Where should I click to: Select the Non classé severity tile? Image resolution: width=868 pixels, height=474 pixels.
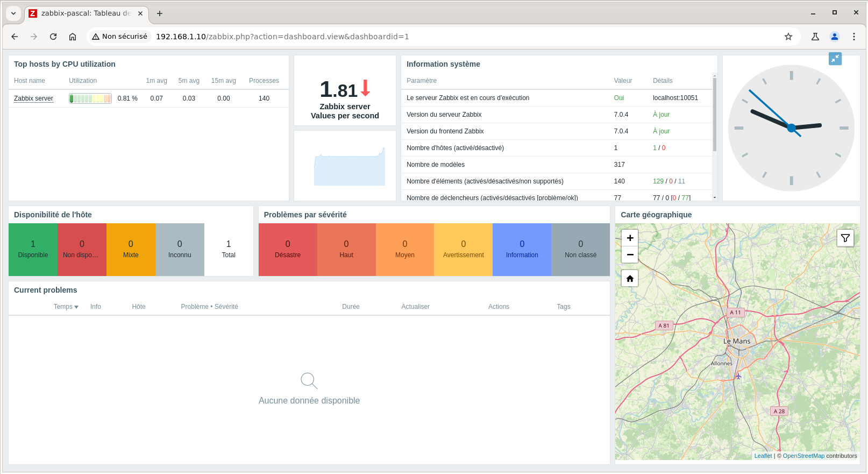pyautogui.click(x=580, y=250)
